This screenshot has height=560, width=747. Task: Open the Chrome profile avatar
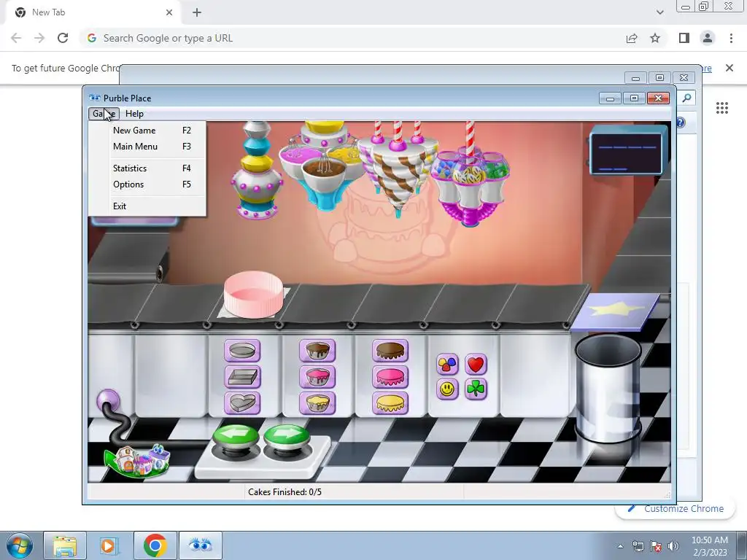708,38
